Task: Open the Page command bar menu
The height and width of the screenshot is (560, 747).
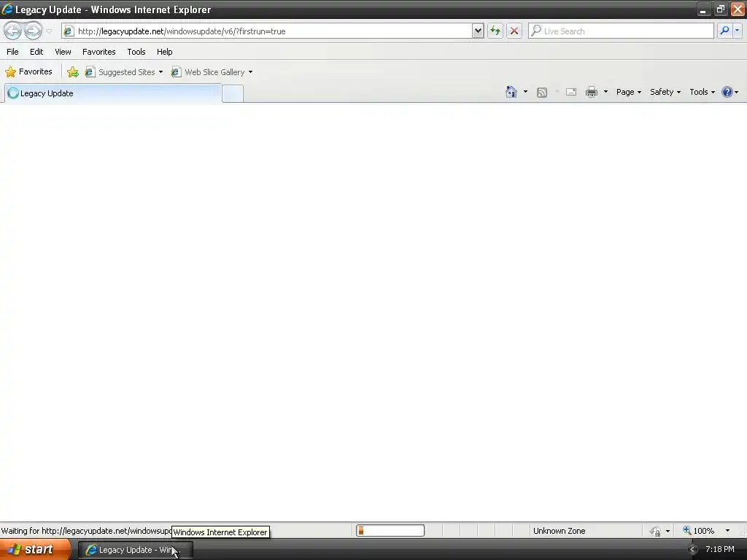Action: click(628, 92)
